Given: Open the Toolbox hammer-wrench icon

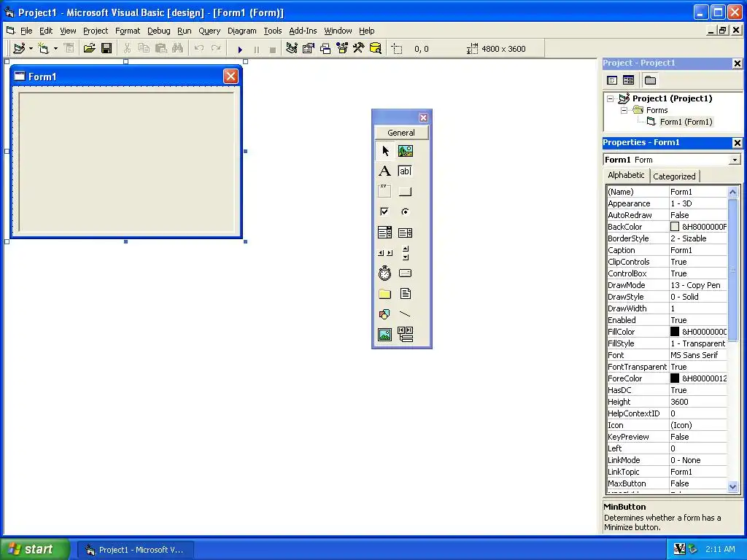Looking at the screenshot, I should coord(358,48).
